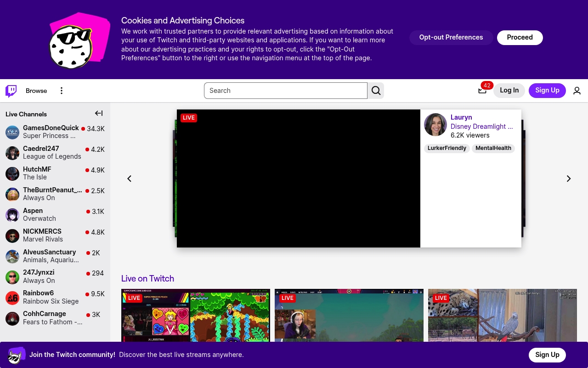Screen dimensions: 588x368
Task: Go to next carousel stream
Action: point(569,178)
